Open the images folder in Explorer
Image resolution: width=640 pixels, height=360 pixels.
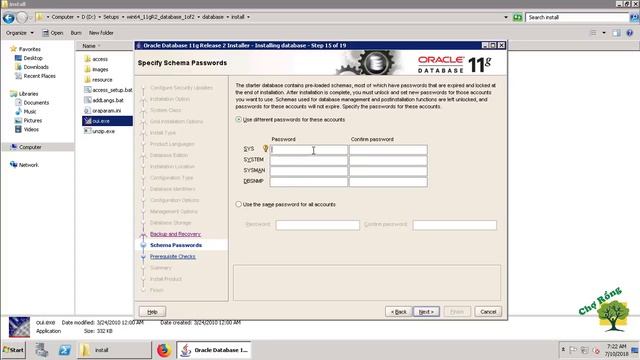coord(96,69)
